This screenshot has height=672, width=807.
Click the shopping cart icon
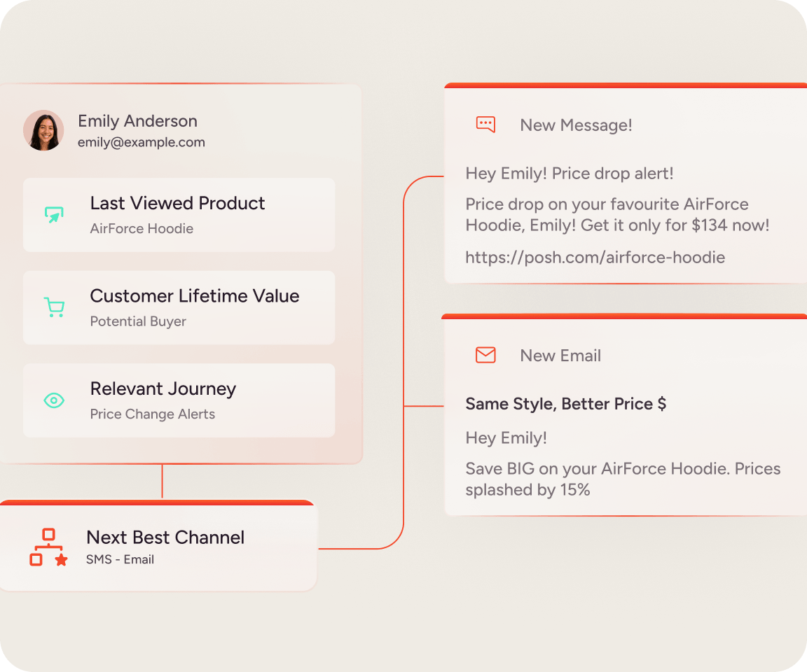coord(54,307)
